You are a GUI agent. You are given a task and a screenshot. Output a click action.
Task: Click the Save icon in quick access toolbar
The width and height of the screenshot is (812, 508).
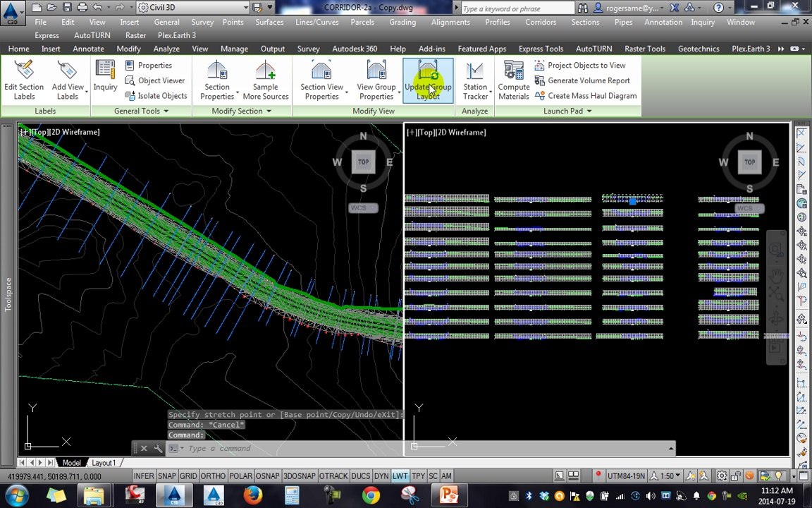(67, 7)
